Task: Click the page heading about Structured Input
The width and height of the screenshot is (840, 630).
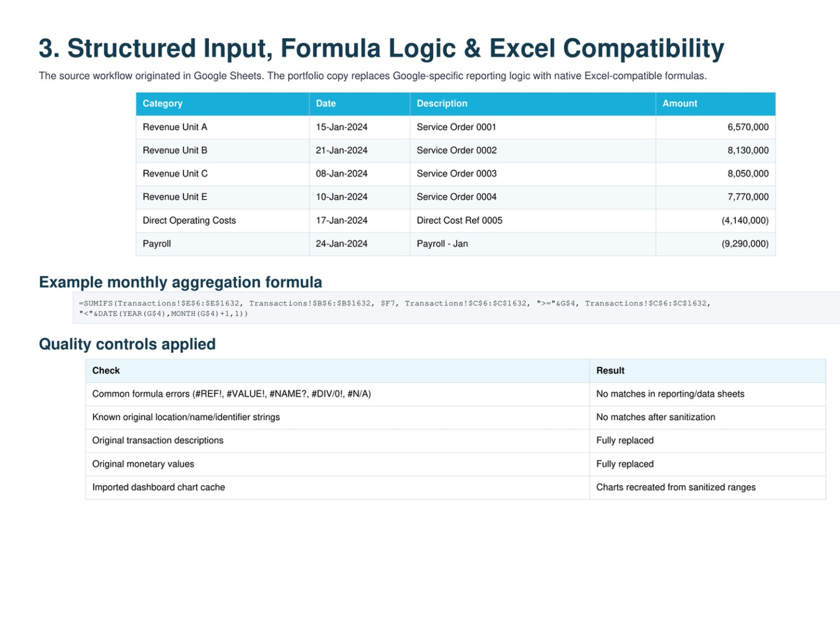Action: click(381, 49)
